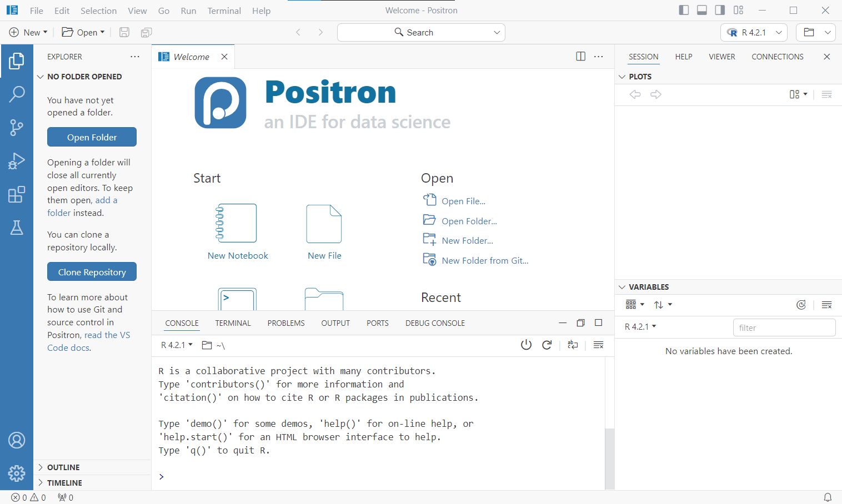Viewport: 842px width, 504px height.
Task: Click the New Folder from Git... link
Action: pyautogui.click(x=485, y=260)
